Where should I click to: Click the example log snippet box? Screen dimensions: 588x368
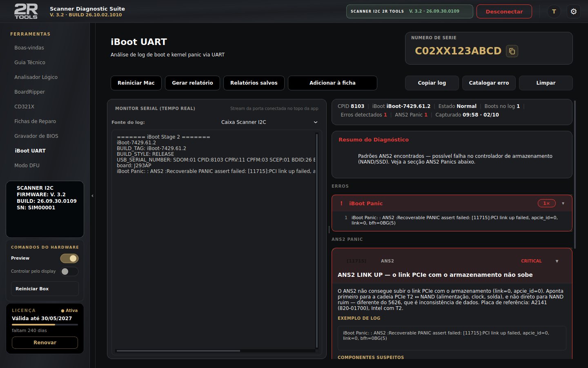coord(452,338)
